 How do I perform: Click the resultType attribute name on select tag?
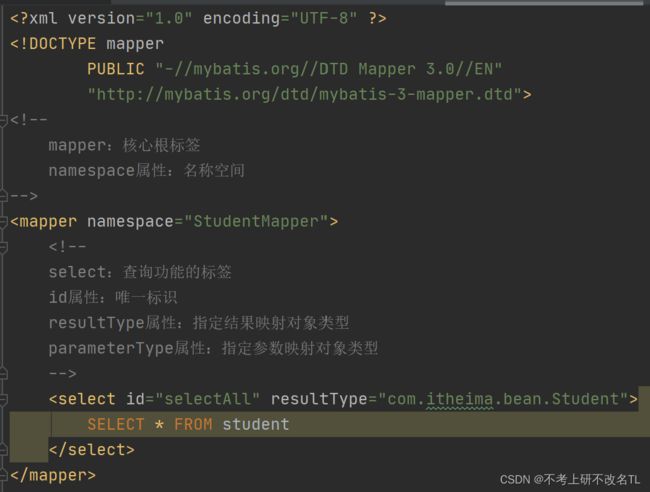coord(319,399)
